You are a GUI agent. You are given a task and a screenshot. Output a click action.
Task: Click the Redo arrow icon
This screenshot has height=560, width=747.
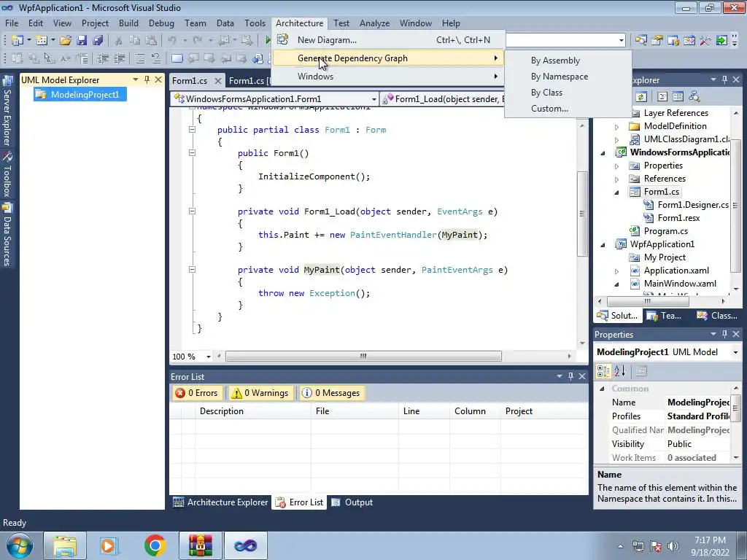[x=197, y=41]
